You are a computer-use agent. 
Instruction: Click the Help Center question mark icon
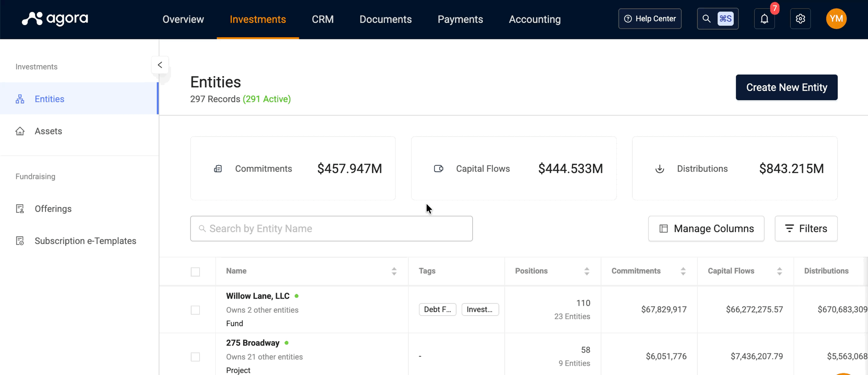point(628,19)
